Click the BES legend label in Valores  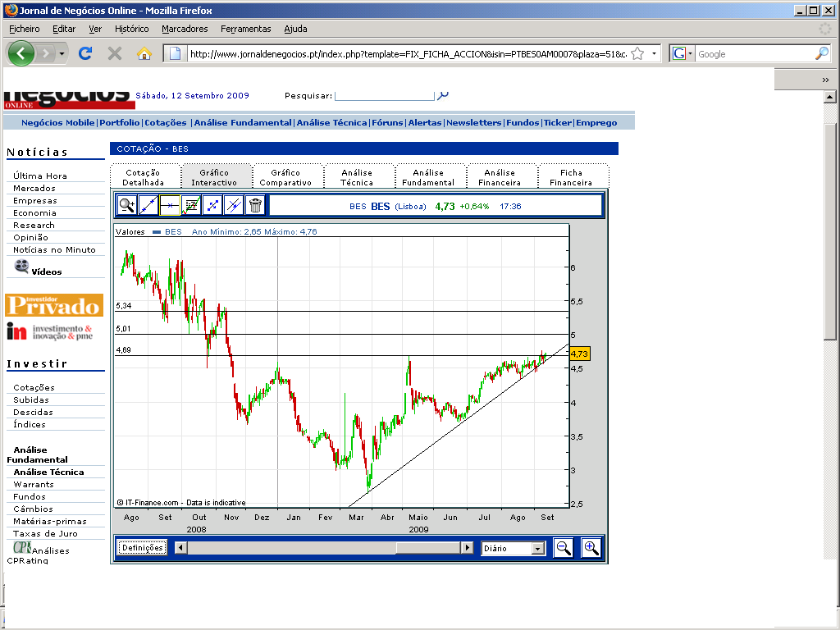click(x=173, y=232)
